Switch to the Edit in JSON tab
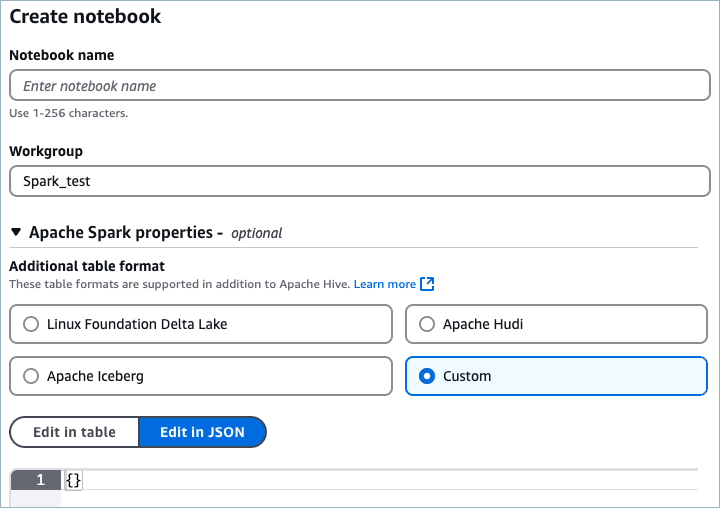Image resolution: width=720 pixels, height=508 pixels. (x=202, y=432)
